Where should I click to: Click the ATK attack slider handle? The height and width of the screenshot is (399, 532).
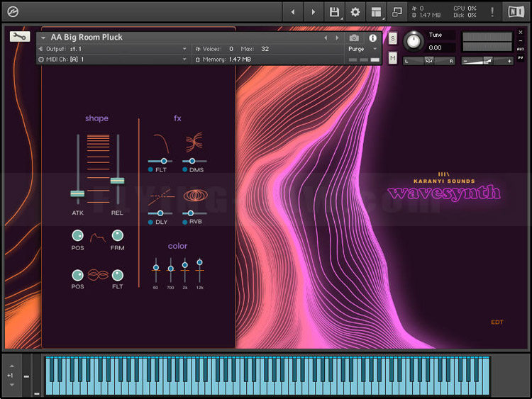77,193
